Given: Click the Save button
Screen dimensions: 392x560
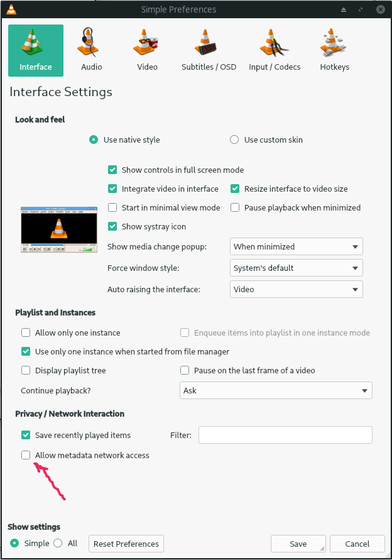Looking at the screenshot, I should 298,544.
